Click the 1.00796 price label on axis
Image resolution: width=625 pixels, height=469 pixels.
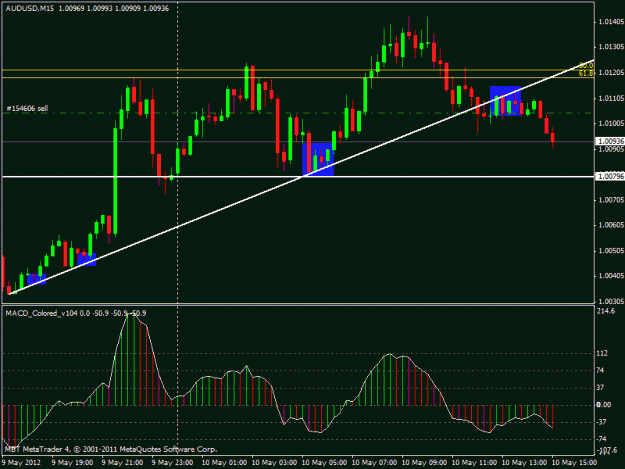(x=609, y=176)
